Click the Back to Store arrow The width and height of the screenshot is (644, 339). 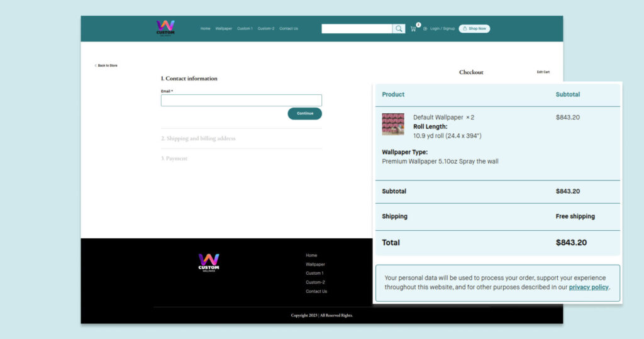tap(96, 65)
